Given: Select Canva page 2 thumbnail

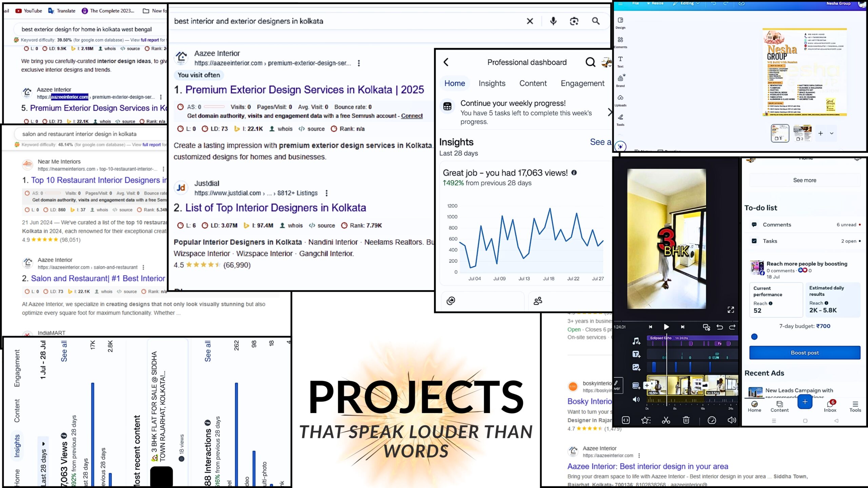Looking at the screenshot, I should click(x=803, y=133).
